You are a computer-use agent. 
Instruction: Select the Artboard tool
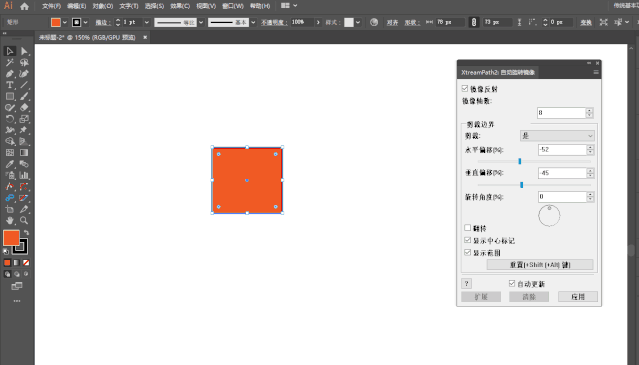(x=10, y=209)
